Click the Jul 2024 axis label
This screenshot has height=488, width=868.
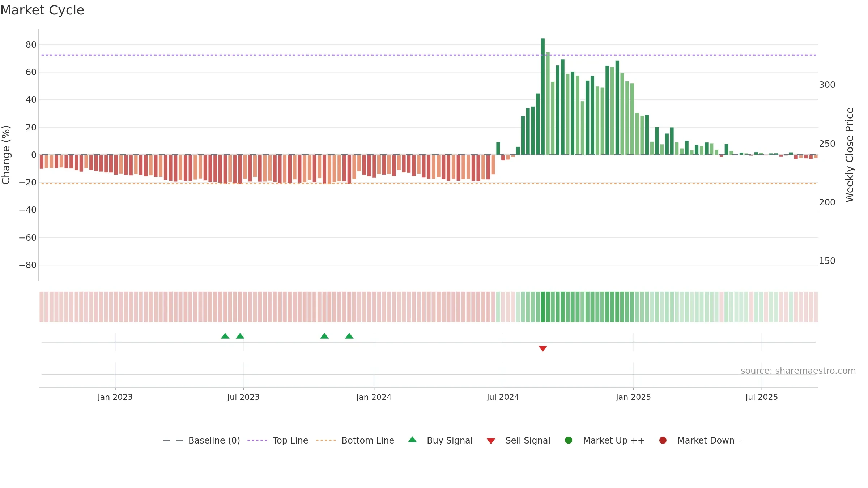coord(503,397)
